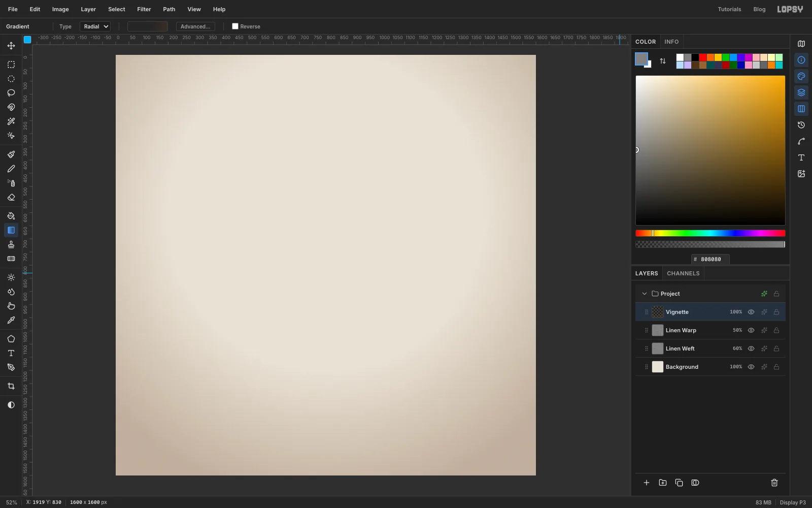812x508 pixels.
Task: Open the Filter menu
Action: [144, 9]
